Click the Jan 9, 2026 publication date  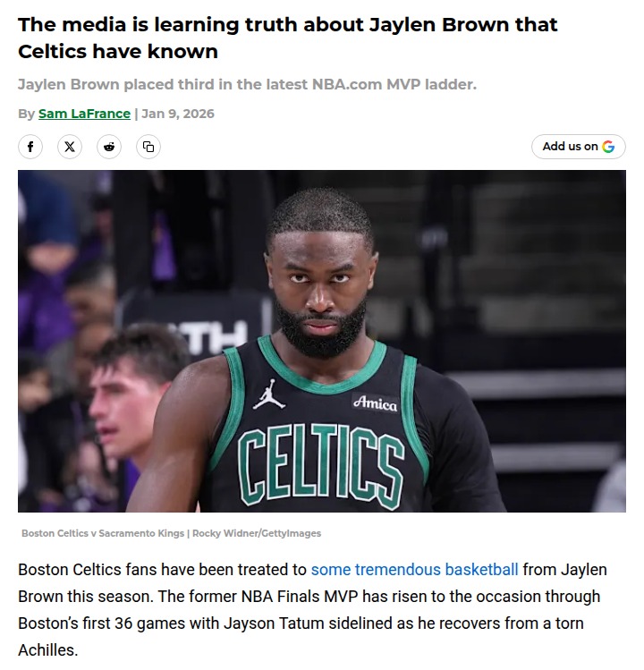click(178, 114)
